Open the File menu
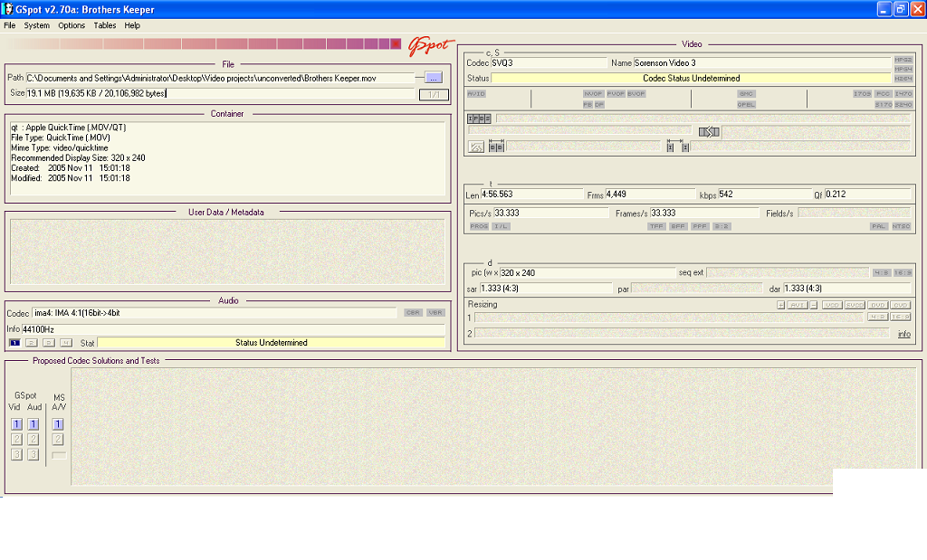The image size is (927, 560). 9,25
